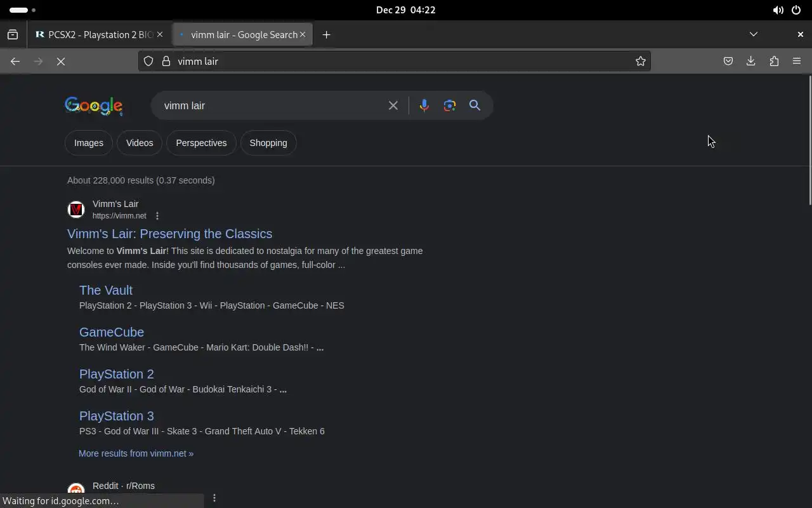Close the vimm lair Google Search tab
The image size is (812, 508).
pyautogui.click(x=303, y=35)
